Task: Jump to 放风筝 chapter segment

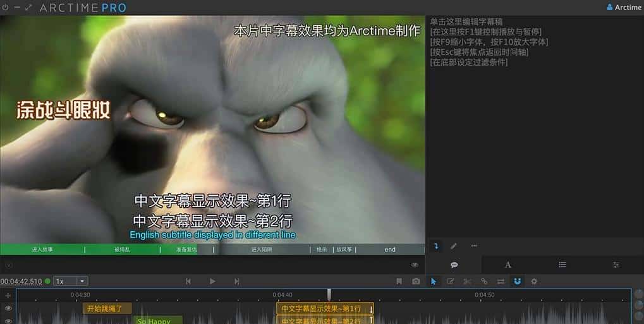Action: 344,249
